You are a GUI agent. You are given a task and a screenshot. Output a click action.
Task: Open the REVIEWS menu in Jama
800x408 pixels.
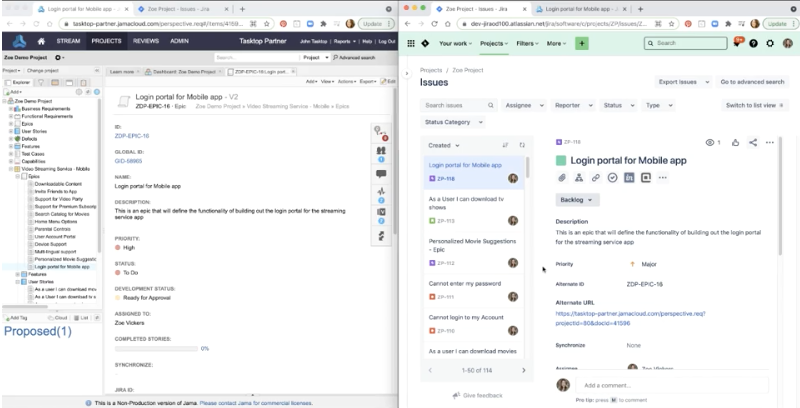tap(146, 41)
